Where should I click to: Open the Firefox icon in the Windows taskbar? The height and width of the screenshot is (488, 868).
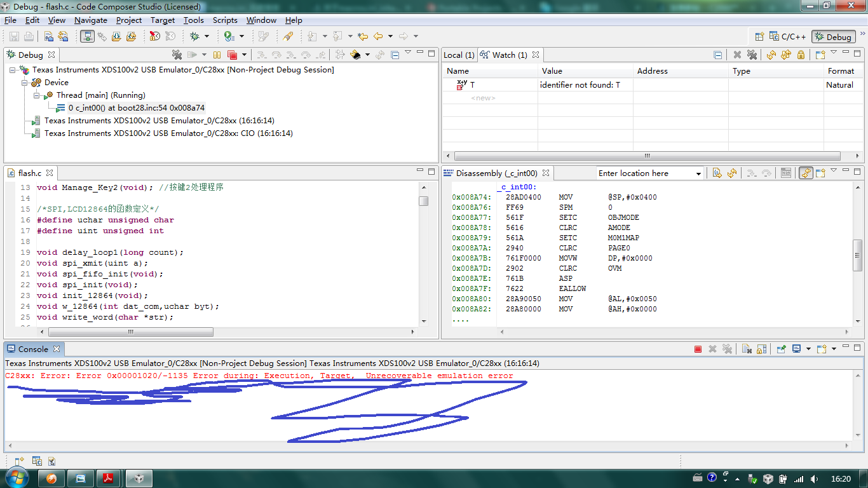[52, 478]
